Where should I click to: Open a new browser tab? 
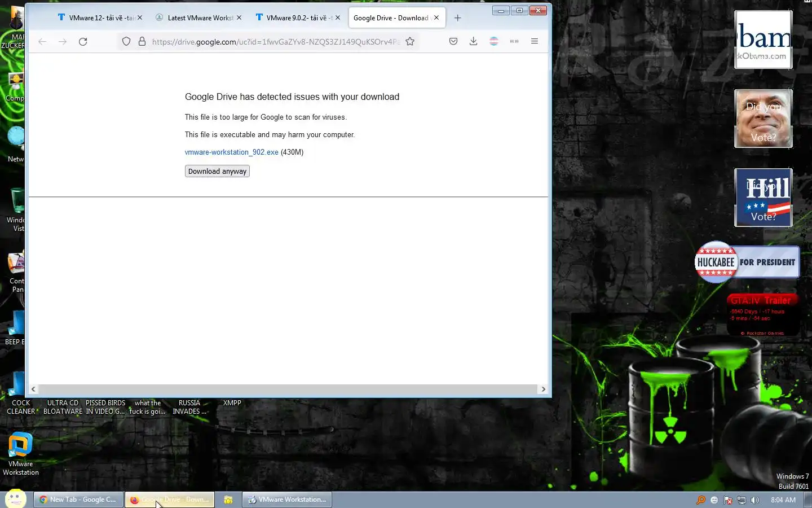coord(457,17)
